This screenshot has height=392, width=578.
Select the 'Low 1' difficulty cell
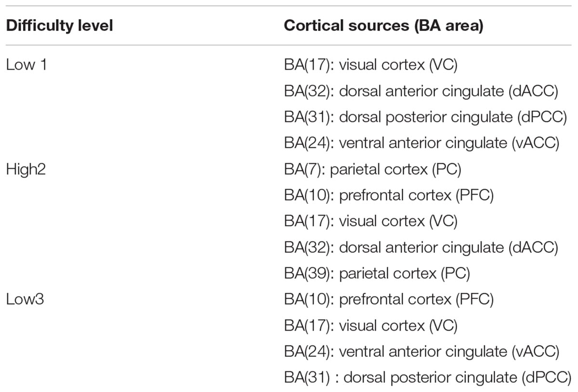point(26,65)
